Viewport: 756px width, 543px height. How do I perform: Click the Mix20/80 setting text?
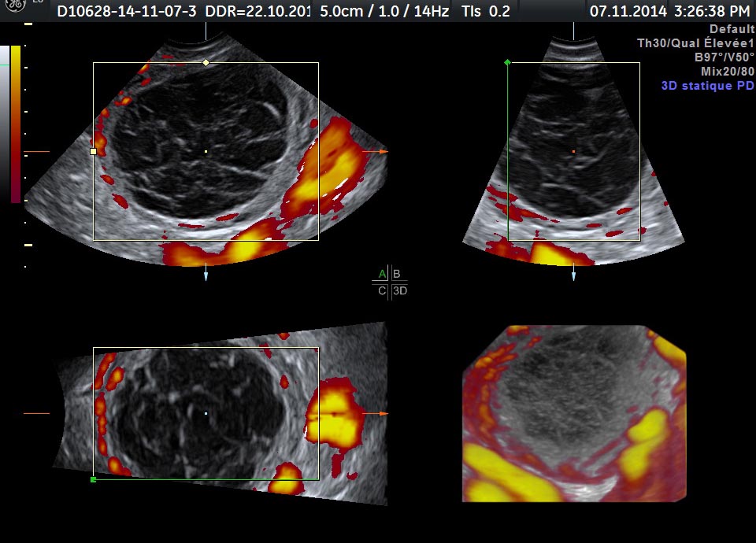click(x=727, y=72)
